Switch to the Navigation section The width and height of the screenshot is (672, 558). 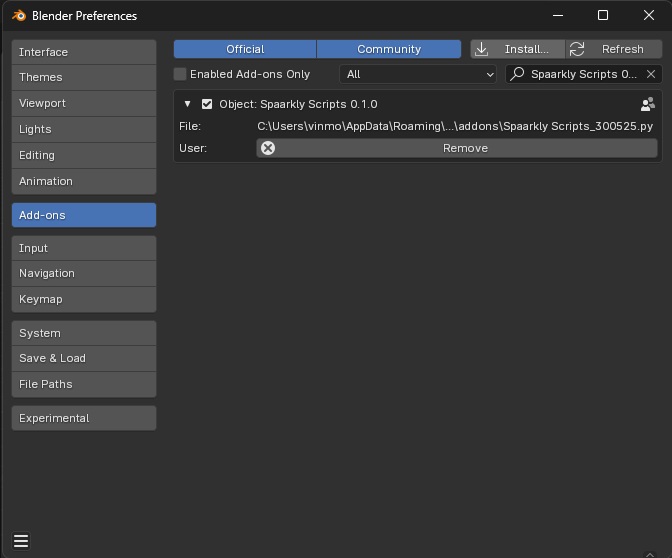click(x=84, y=273)
